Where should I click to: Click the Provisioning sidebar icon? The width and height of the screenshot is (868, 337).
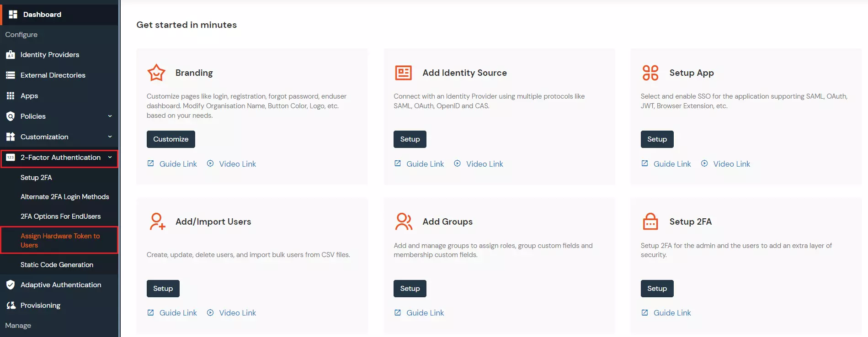pyautogui.click(x=11, y=305)
